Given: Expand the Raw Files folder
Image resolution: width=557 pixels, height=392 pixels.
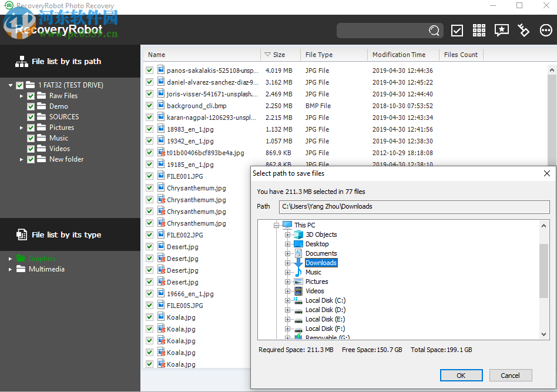Looking at the screenshot, I should [22, 95].
